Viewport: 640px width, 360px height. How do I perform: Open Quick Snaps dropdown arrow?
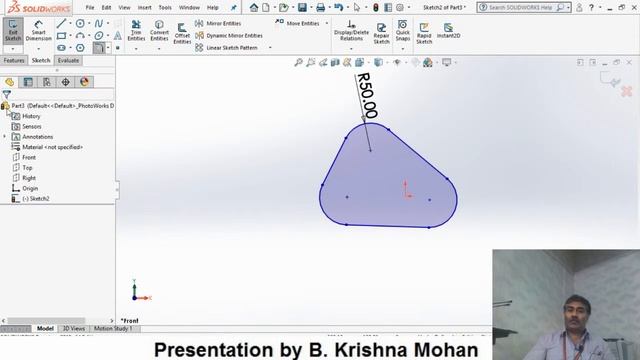click(402, 49)
